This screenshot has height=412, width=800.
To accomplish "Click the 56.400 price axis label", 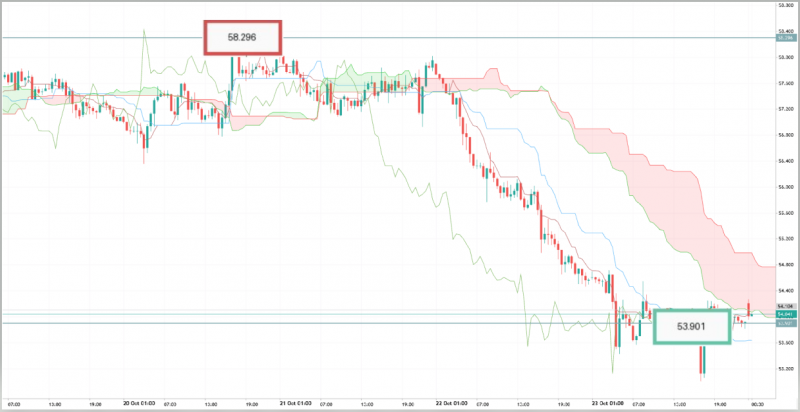I will (784, 161).
